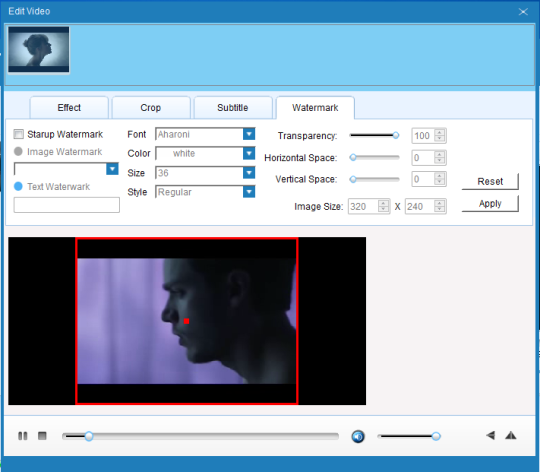The height and width of the screenshot is (472, 540).
Task: Click the Horizontal Space slider
Action: click(x=374, y=157)
